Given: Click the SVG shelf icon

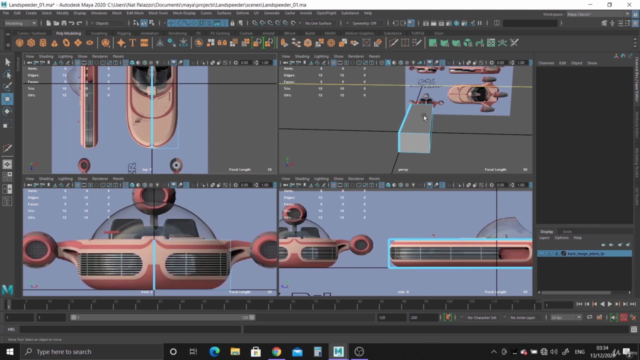Looking at the screenshot, I should (144, 43).
